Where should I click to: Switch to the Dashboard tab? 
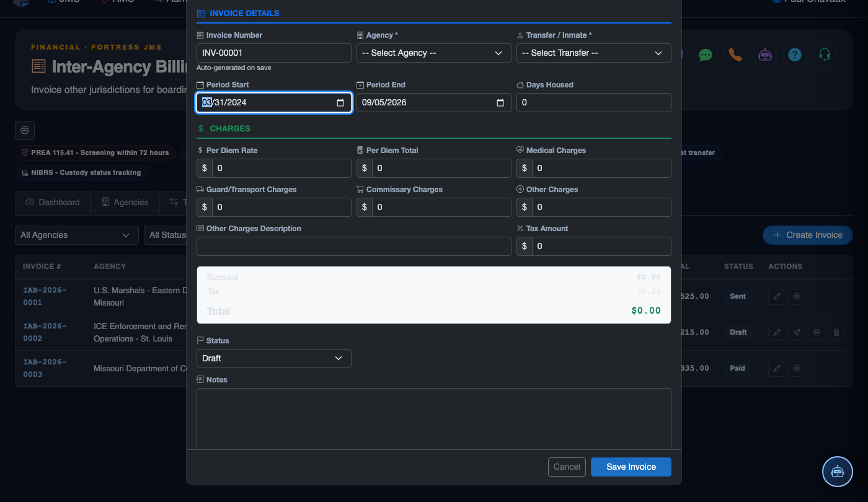click(x=53, y=203)
